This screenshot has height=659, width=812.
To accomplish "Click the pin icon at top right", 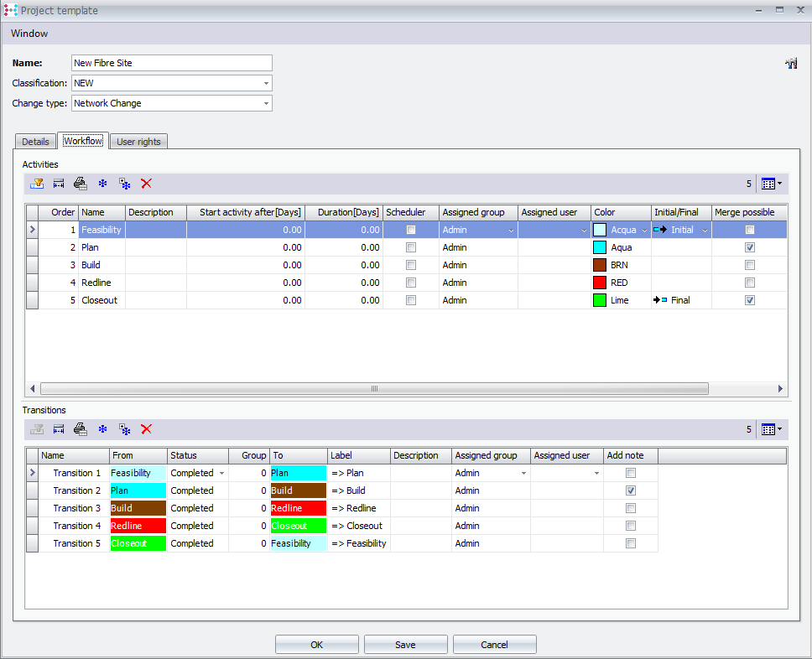I will pos(791,64).
